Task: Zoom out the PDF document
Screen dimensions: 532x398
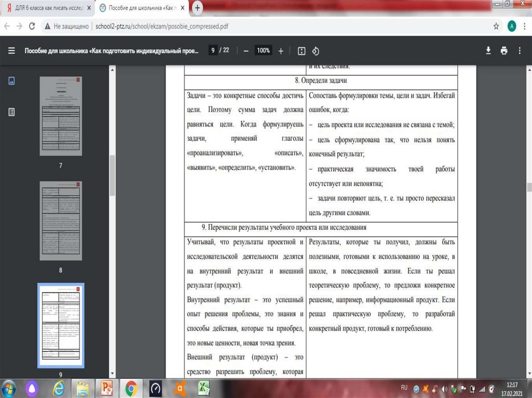Action: coord(246,51)
